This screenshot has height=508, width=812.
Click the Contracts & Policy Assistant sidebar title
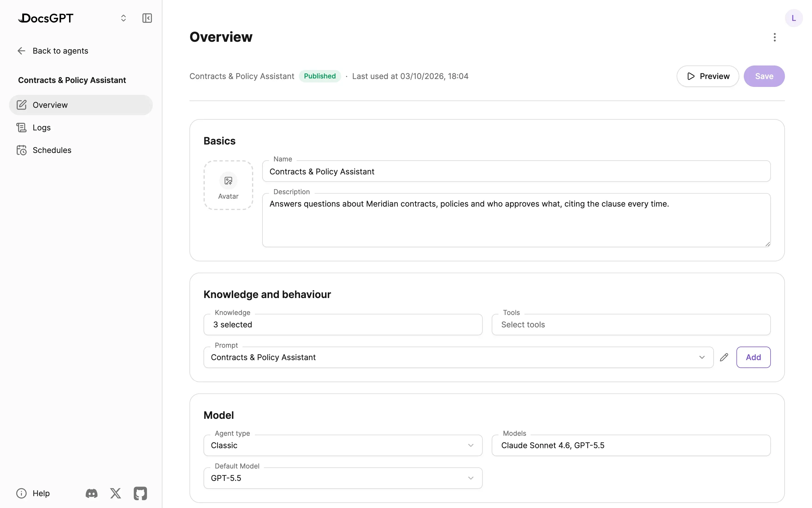pos(72,80)
